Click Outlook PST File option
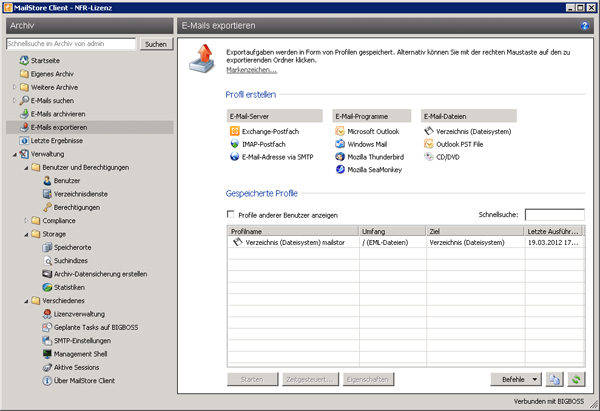Screen dimensions: 600x411 pyautogui.click(x=460, y=144)
